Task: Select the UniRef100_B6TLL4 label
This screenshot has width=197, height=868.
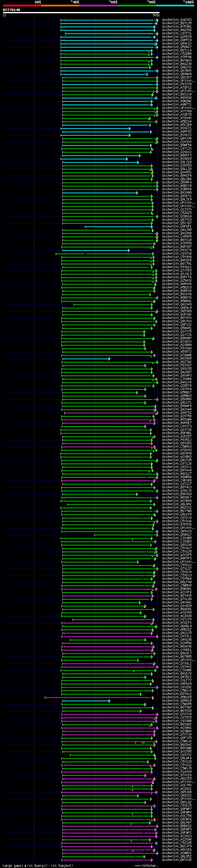Action: pos(177,50)
